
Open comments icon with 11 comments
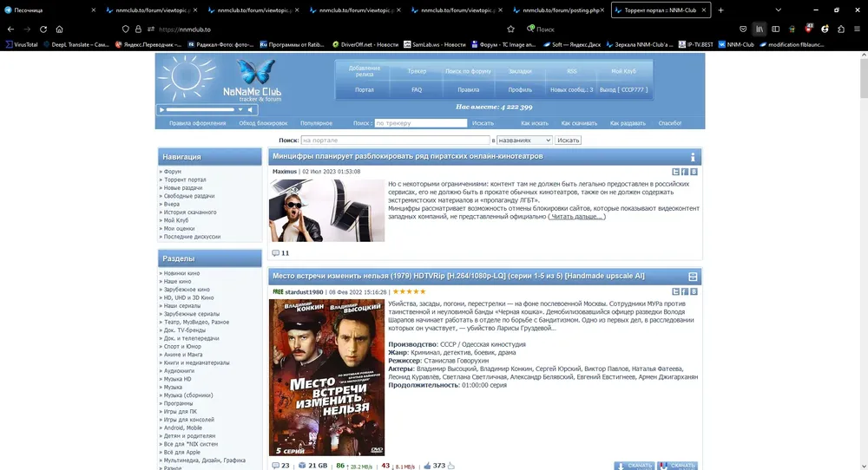pyautogui.click(x=276, y=252)
